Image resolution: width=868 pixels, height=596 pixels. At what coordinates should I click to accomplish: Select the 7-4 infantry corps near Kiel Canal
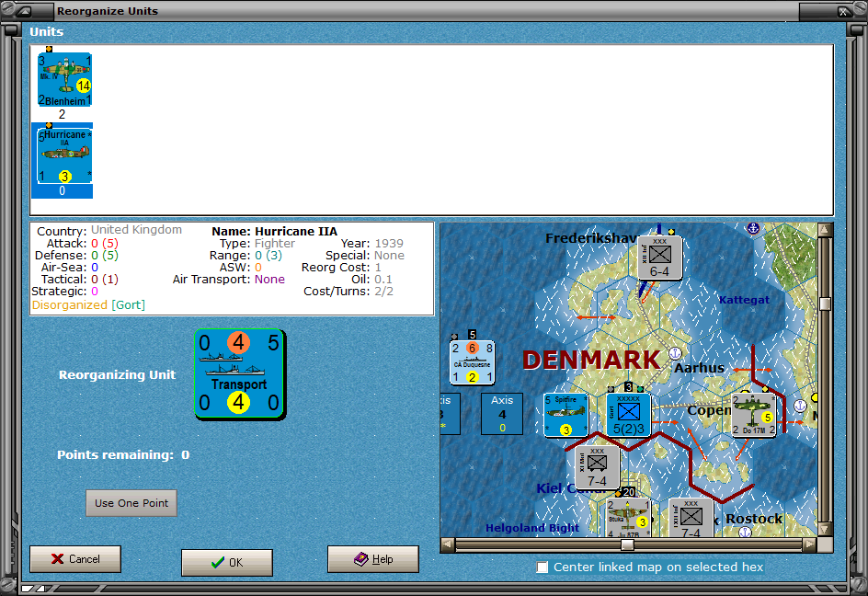598,467
